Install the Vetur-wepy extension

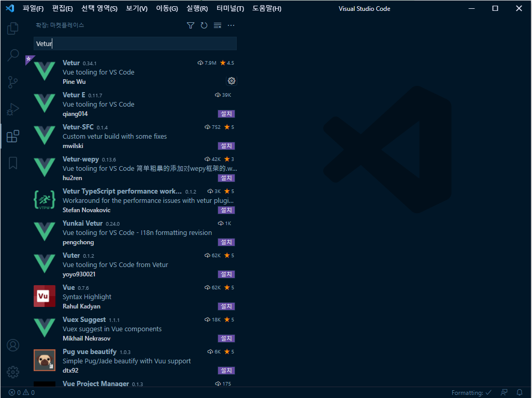(226, 178)
